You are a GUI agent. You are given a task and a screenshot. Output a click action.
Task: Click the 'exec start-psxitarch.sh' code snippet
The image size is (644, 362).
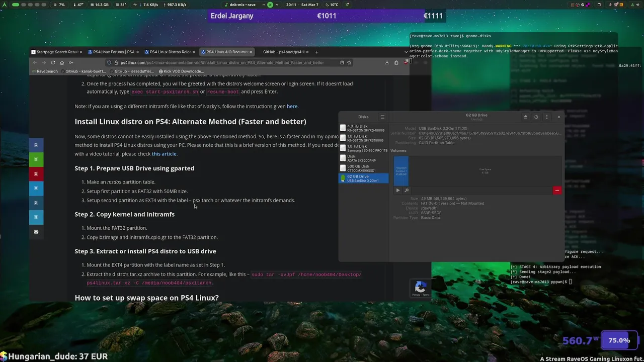[x=165, y=92]
